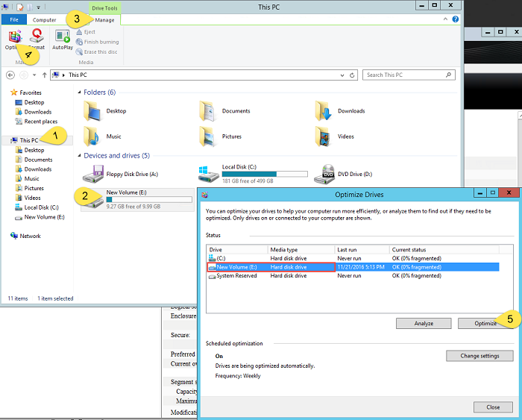The width and height of the screenshot is (522, 420).
Task: Click the Last run column header
Action: 362,250
